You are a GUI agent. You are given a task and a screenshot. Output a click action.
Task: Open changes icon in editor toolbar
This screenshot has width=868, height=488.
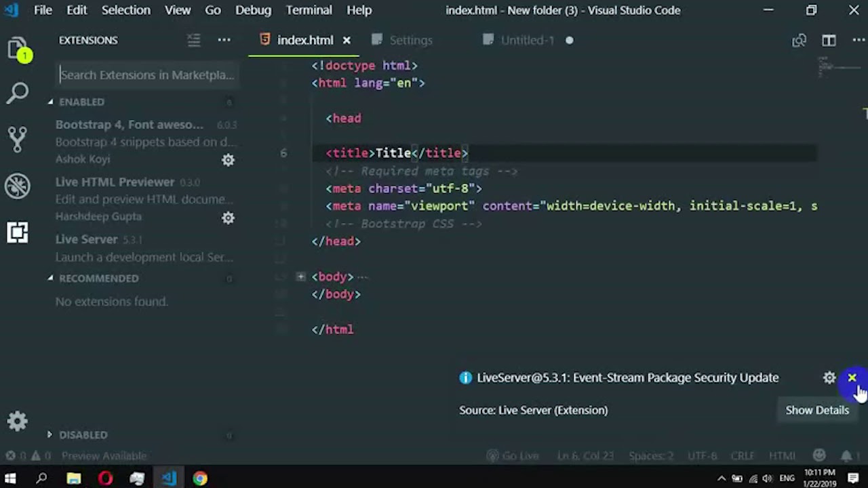click(x=800, y=40)
